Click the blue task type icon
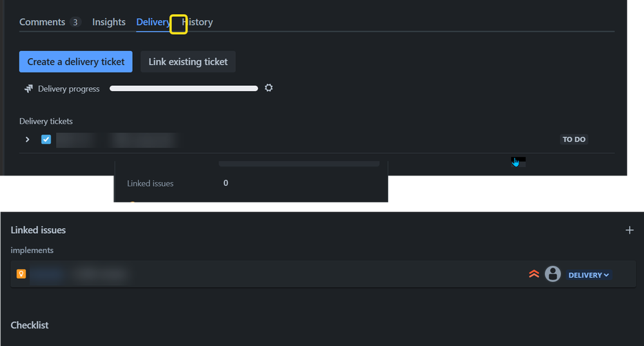644x346 pixels. click(46, 139)
